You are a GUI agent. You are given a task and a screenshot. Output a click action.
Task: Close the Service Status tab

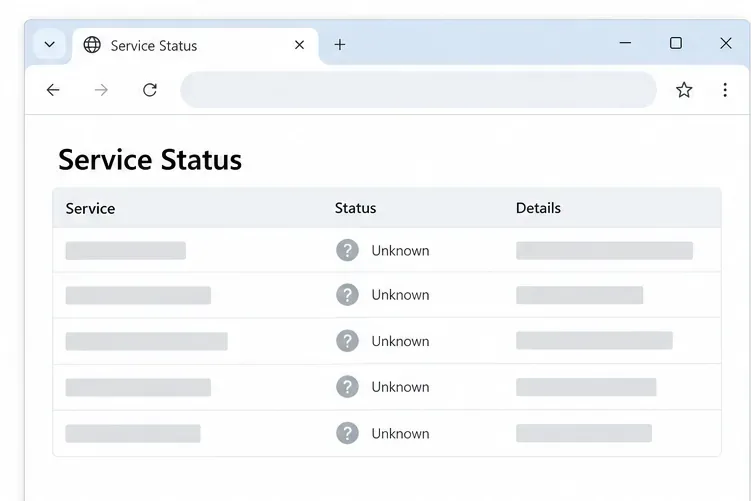[299, 45]
